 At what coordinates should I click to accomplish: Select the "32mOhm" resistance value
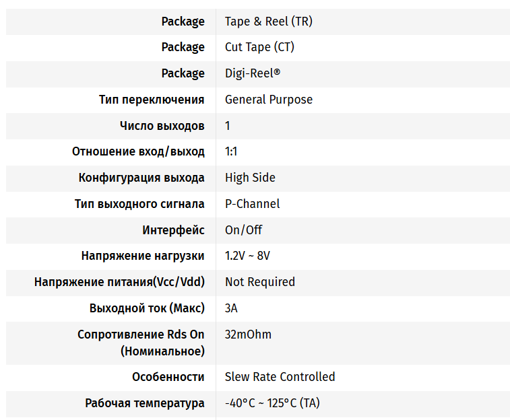[x=248, y=335]
